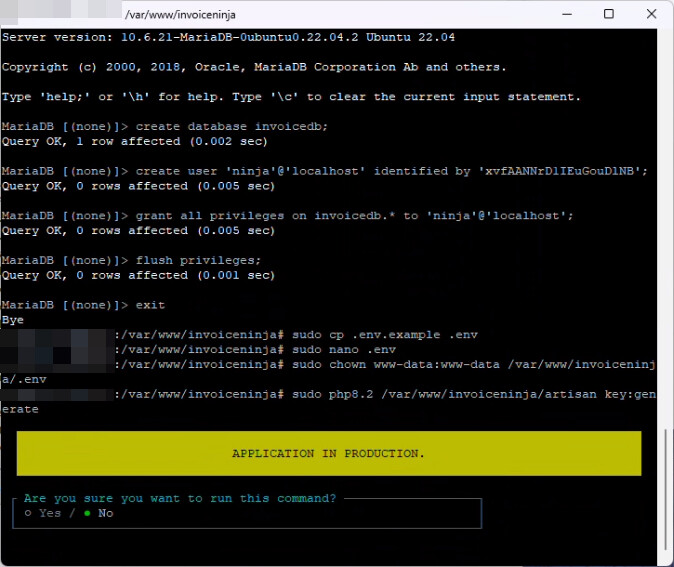The image size is (674, 567).
Task: Click the 'grant all privileges on invoicedb.*' line
Action: pos(288,216)
